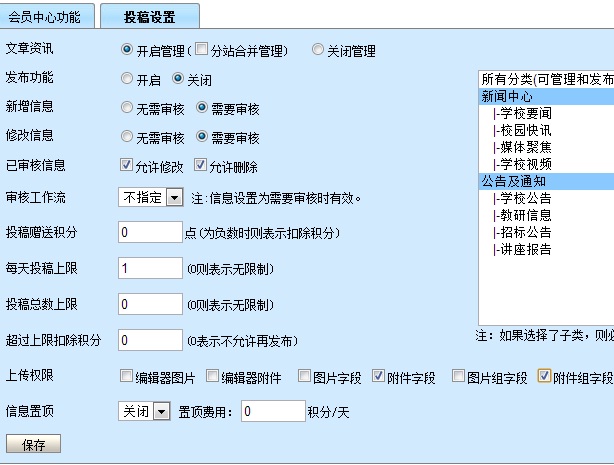Switch to the 会员中心功能 tab
The height and width of the screenshot is (465, 614).
tap(48, 16)
